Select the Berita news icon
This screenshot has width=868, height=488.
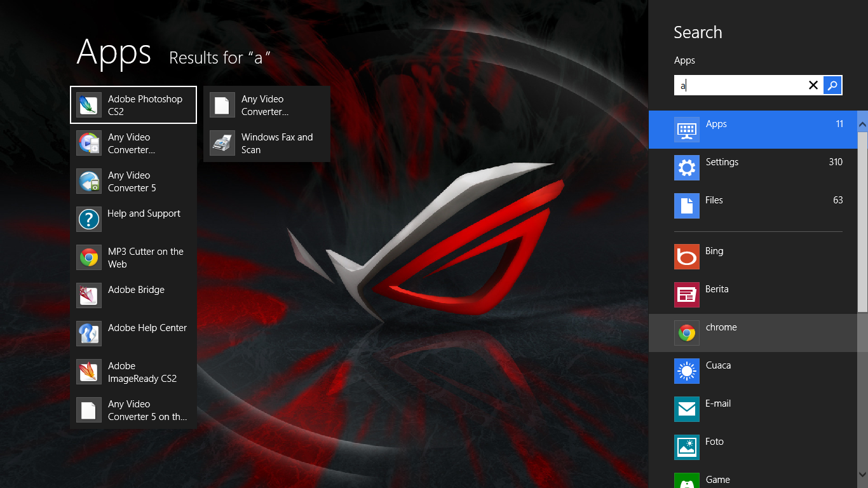click(687, 295)
